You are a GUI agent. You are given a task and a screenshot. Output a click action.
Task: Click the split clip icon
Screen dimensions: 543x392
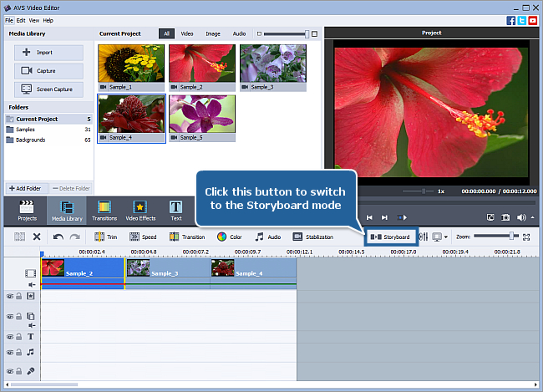point(19,237)
